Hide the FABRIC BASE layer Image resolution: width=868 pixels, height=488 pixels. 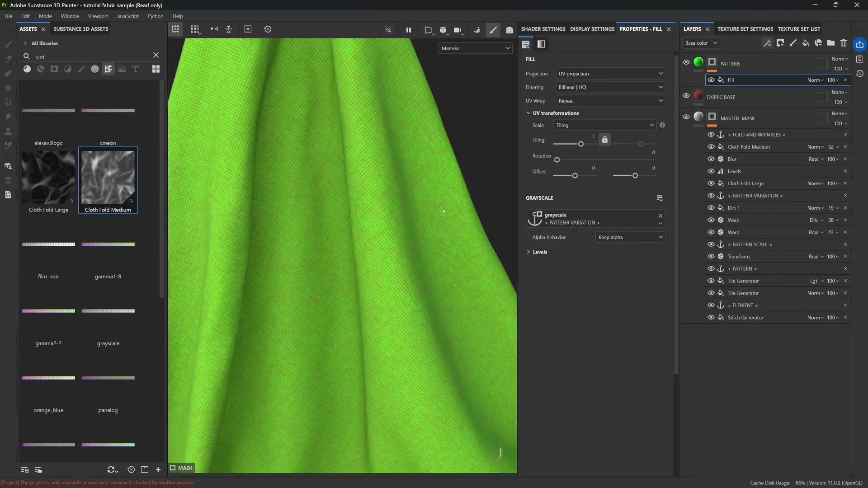coord(686,96)
